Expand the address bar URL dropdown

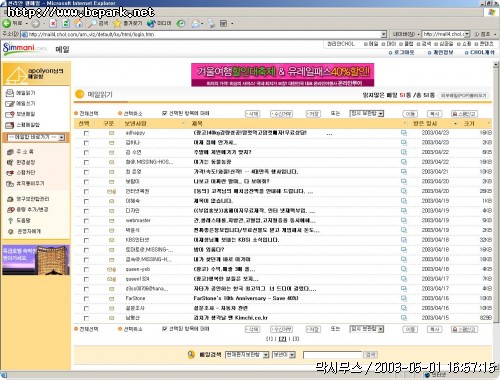(x=384, y=34)
